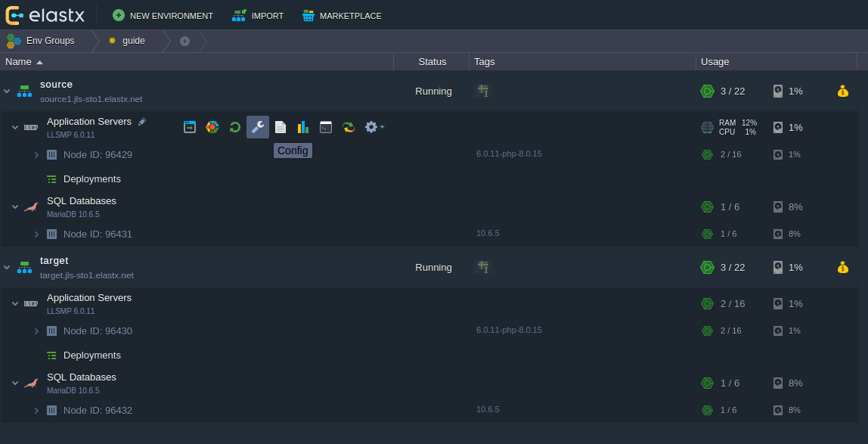Sort by the Name column header
This screenshot has height=444, width=868.
pos(19,62)
